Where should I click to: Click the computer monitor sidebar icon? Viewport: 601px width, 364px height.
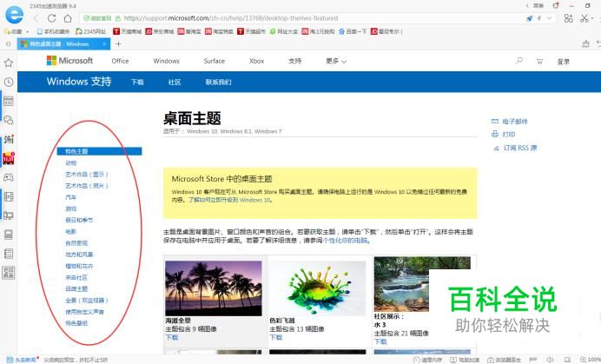[x=9, y=215]
